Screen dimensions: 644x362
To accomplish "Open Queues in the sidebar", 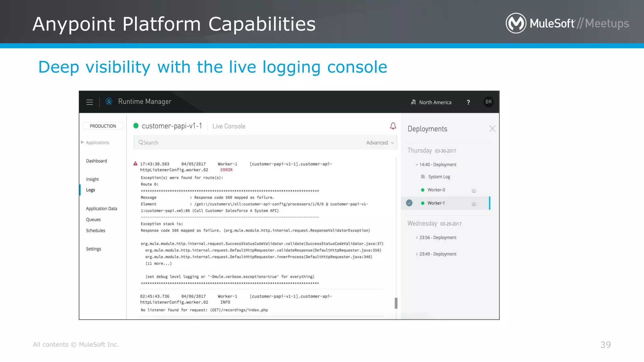I will pyautogui.click(x=93, y=220).
